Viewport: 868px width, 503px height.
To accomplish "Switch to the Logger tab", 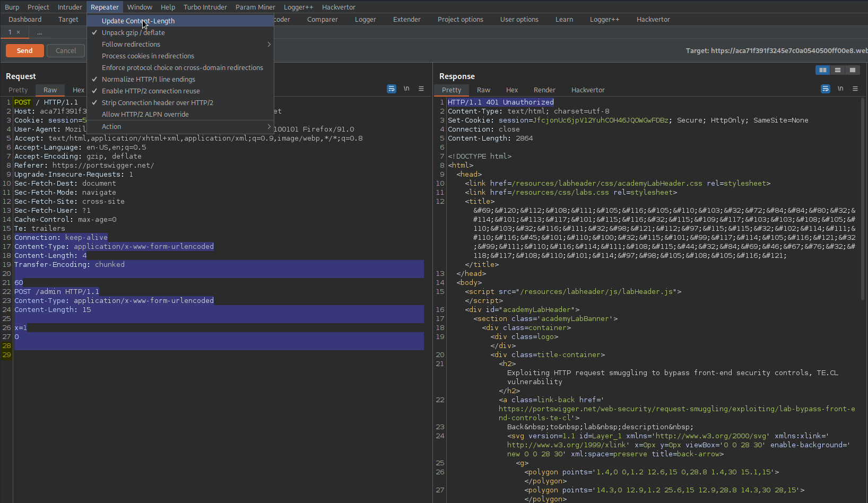I will (x=366, y=20).
